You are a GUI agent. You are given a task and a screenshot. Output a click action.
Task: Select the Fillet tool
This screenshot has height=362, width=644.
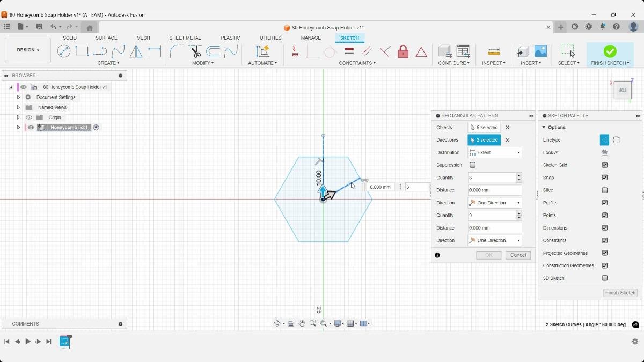[x=177, y=51]
